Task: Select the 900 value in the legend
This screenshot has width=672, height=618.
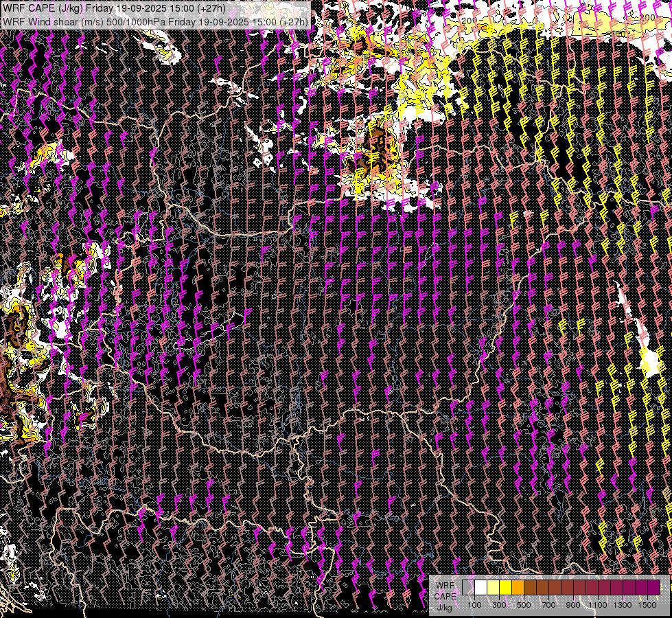Action: 573,605
